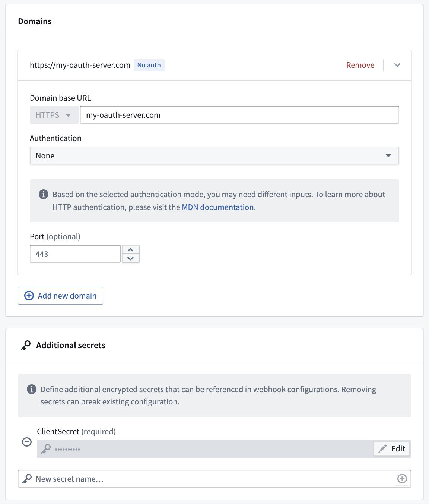Click the info icon in secrets notice

pos(32,389)
